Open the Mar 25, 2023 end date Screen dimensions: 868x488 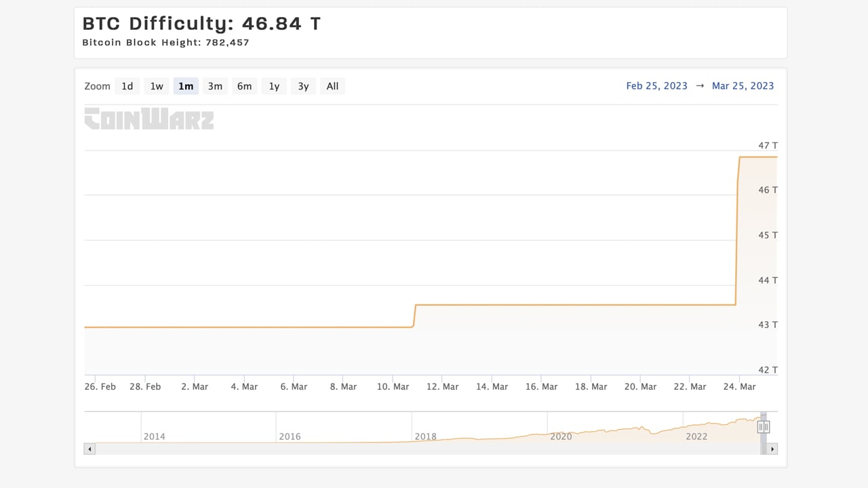point(743,86)
